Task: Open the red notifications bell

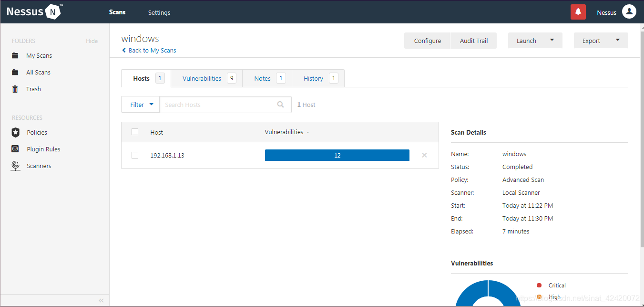Action: (578, 12)
